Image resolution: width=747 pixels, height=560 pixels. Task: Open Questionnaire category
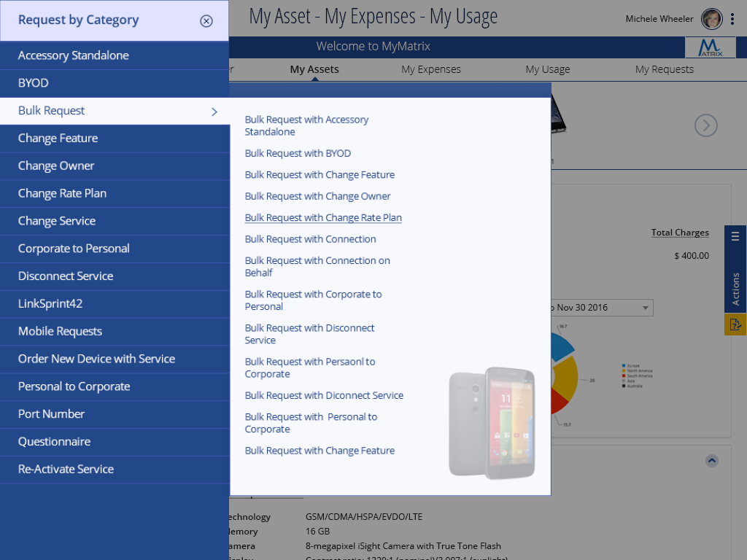115,443
